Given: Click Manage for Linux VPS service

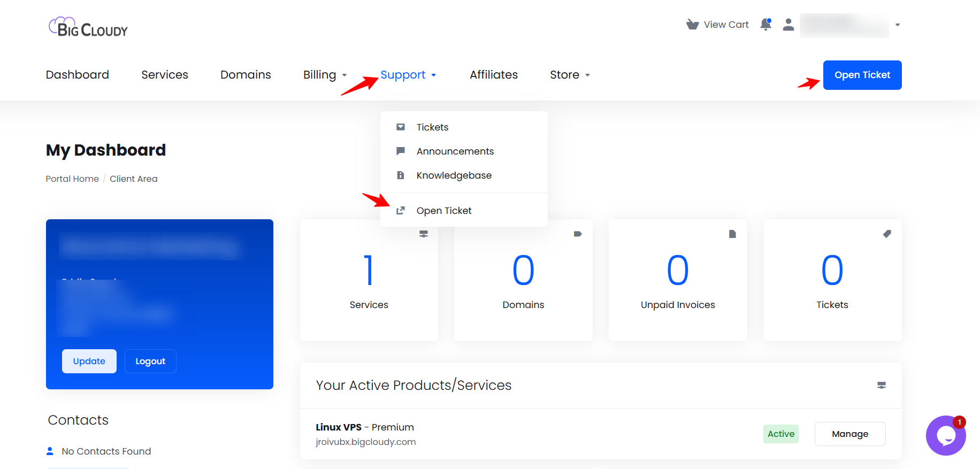Looking at the screenshot, I should click(850, 434).
